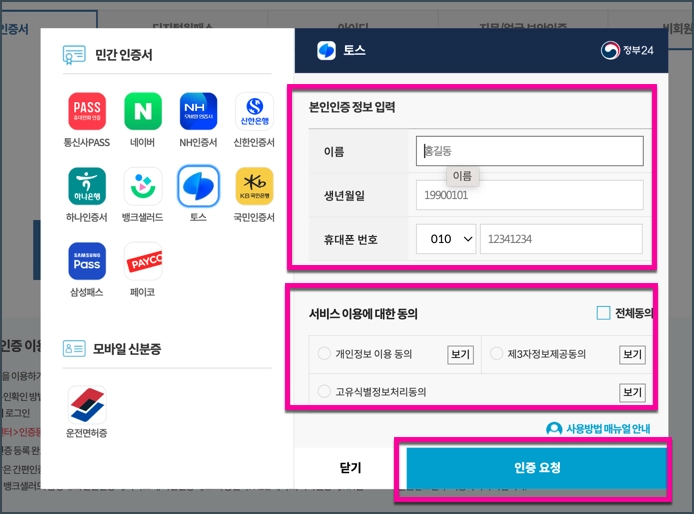Click the phone number input field
694x514 pixels.
[561, 239]
